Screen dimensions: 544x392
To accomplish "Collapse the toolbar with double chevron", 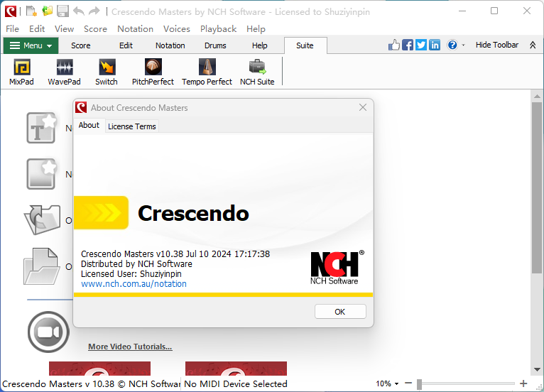I will (533, 45).
